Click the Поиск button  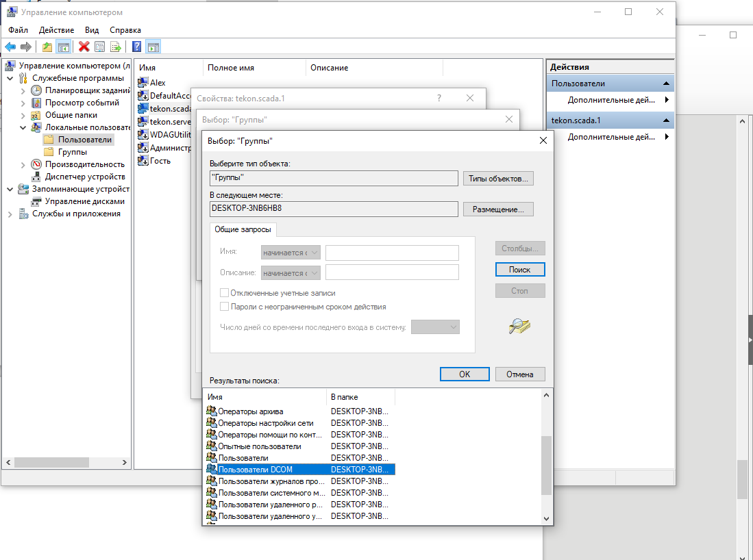[519, 270]
